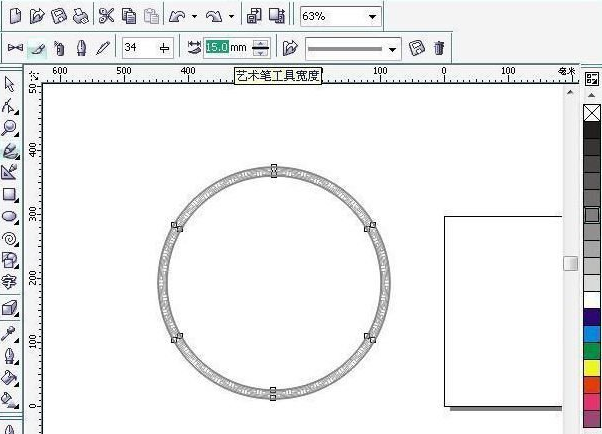Open a file using the Open icon
Screen dimensions: 602x434
37,16
